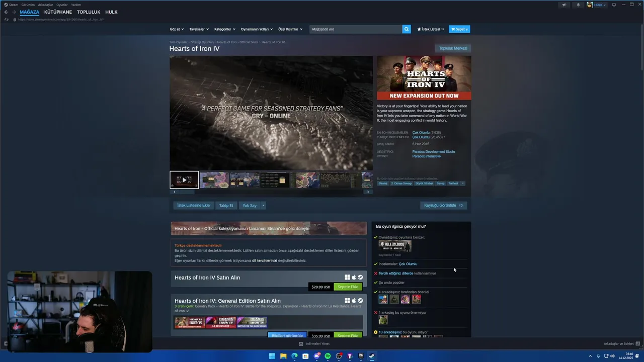Open the HULK profile tab

111,12
